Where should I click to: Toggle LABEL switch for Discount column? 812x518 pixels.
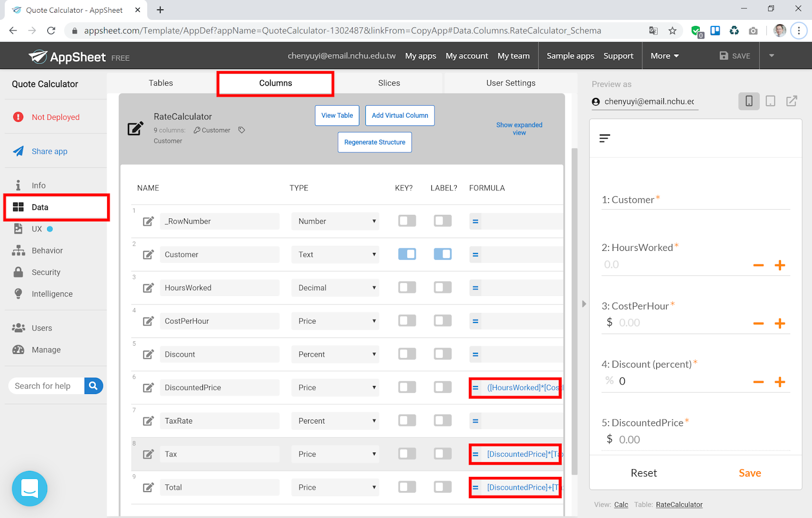click(443, 354)
